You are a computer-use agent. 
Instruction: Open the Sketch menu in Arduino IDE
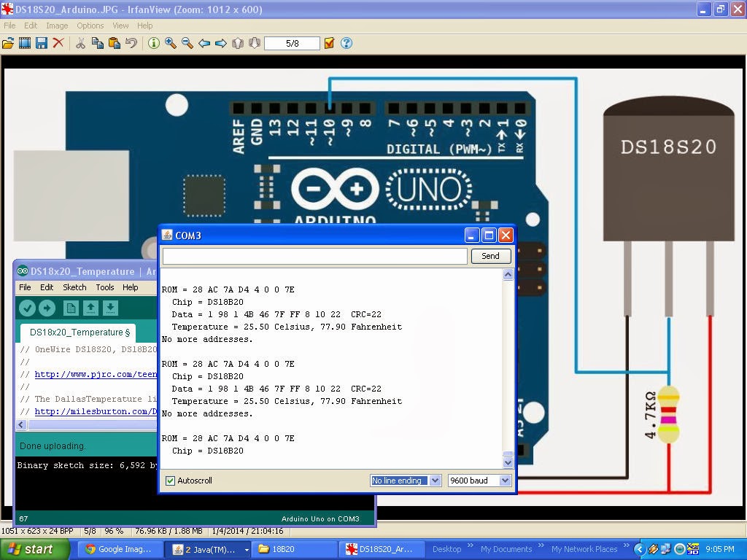pos(75,287)
